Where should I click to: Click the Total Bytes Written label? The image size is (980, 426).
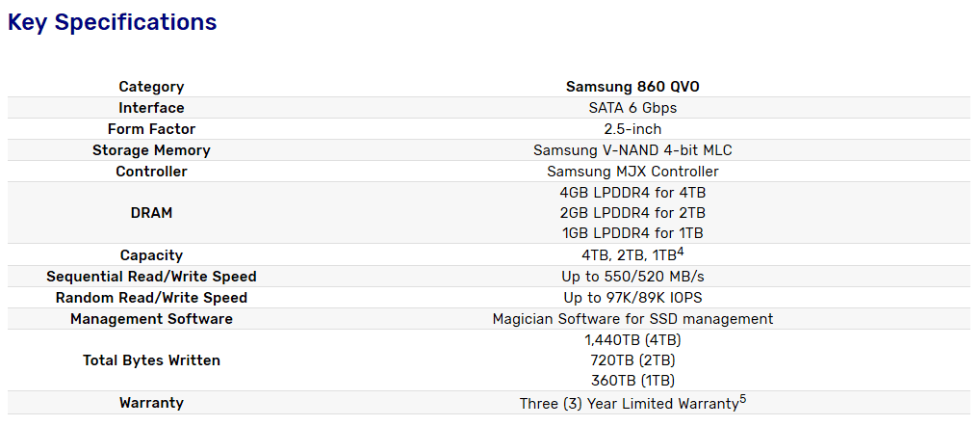[151, 360]
